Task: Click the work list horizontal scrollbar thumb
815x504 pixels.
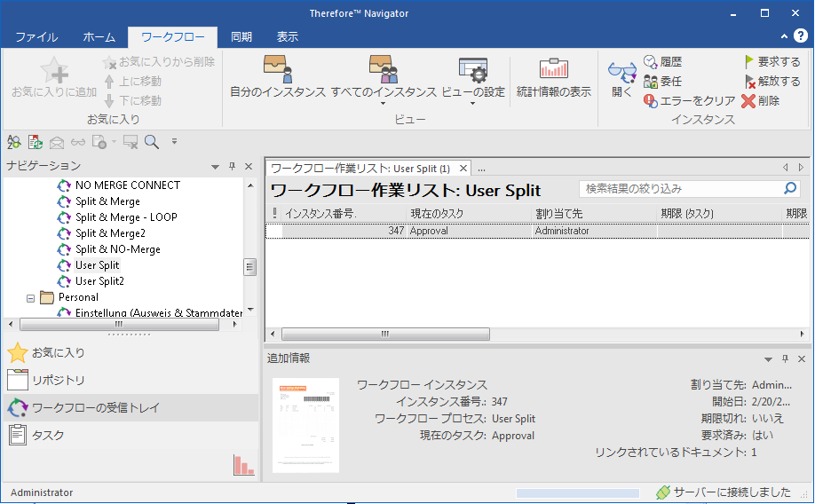Action: coord(385,335)
